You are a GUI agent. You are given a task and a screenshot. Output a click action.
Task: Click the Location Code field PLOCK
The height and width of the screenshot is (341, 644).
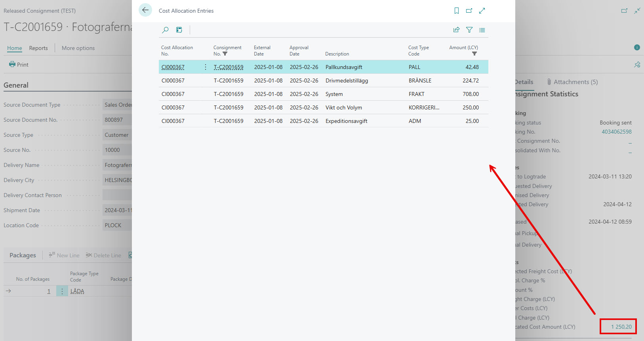117,225
